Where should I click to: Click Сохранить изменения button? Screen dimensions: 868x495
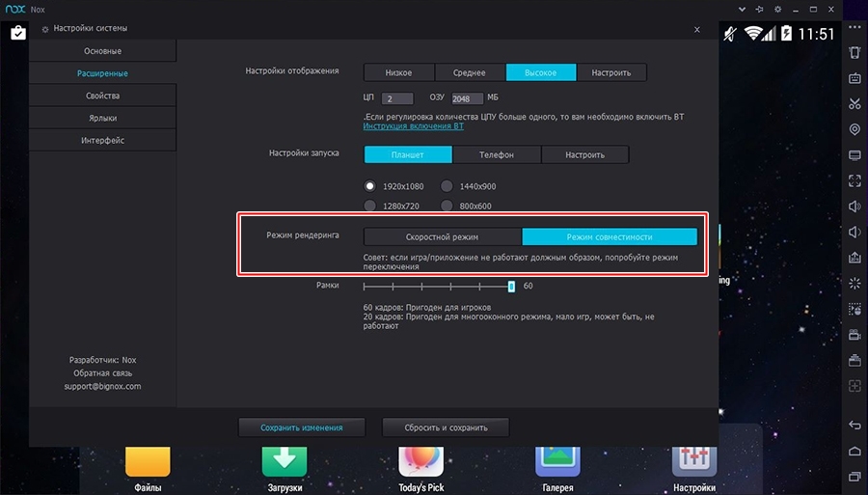(x=302, y=427)
